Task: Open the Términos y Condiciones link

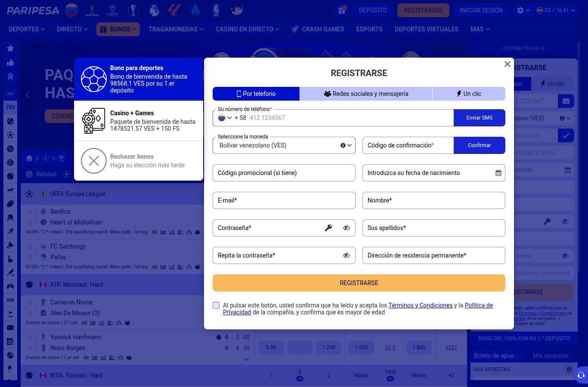Action: coord(421,305)
